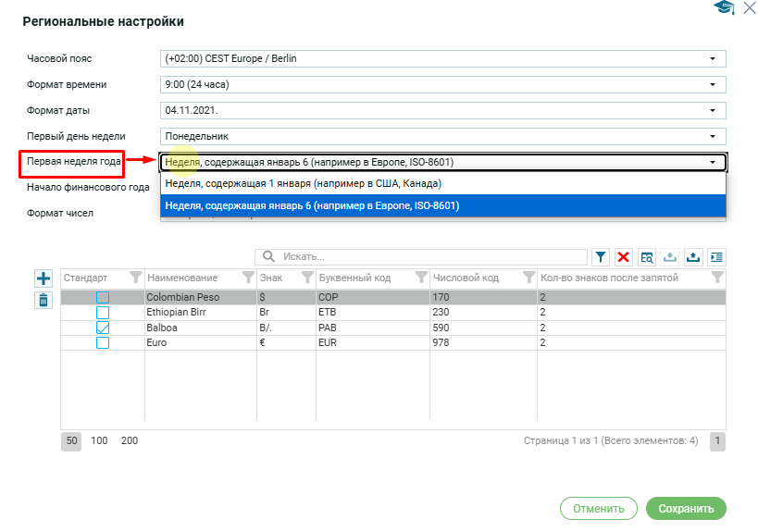Open the Часовой пояс dropdown
The height and width of the screenshot is (532, 758).
tap(442, 59)
